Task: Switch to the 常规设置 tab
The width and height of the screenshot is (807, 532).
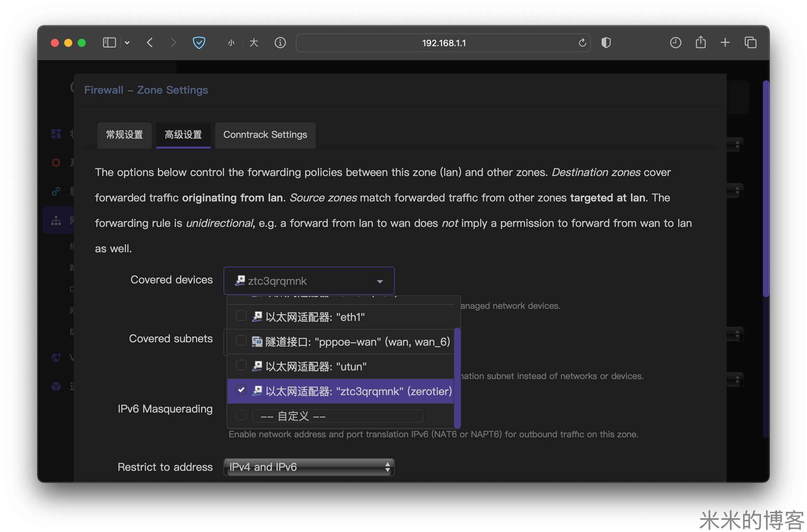Action: click(125, 135)
